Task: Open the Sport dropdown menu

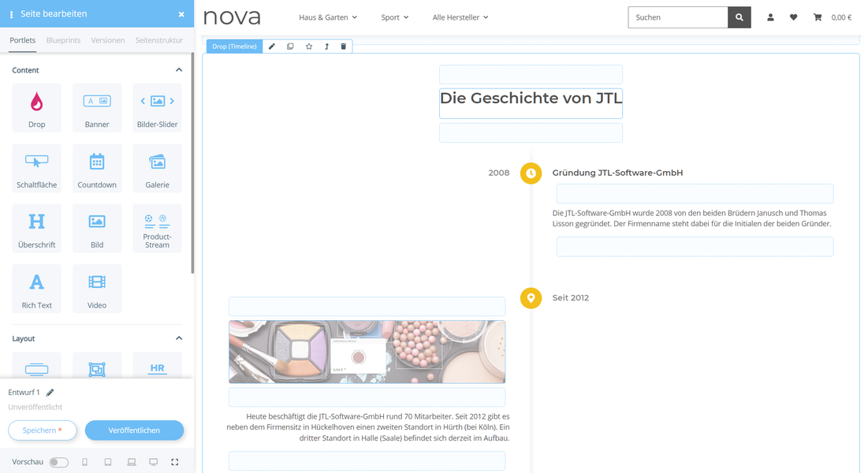Action: click(x=395, y=17)
